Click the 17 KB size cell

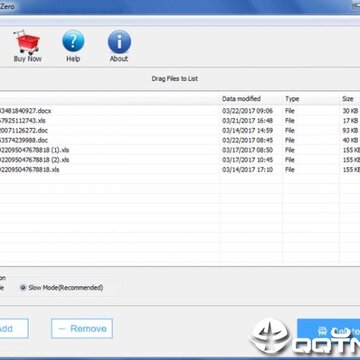point(350,121)
